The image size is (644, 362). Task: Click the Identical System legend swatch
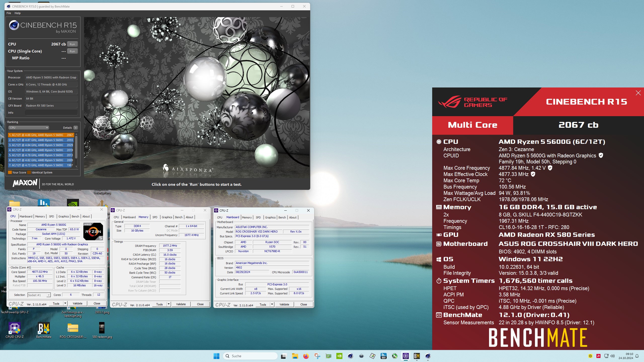(x=29, y=172)
